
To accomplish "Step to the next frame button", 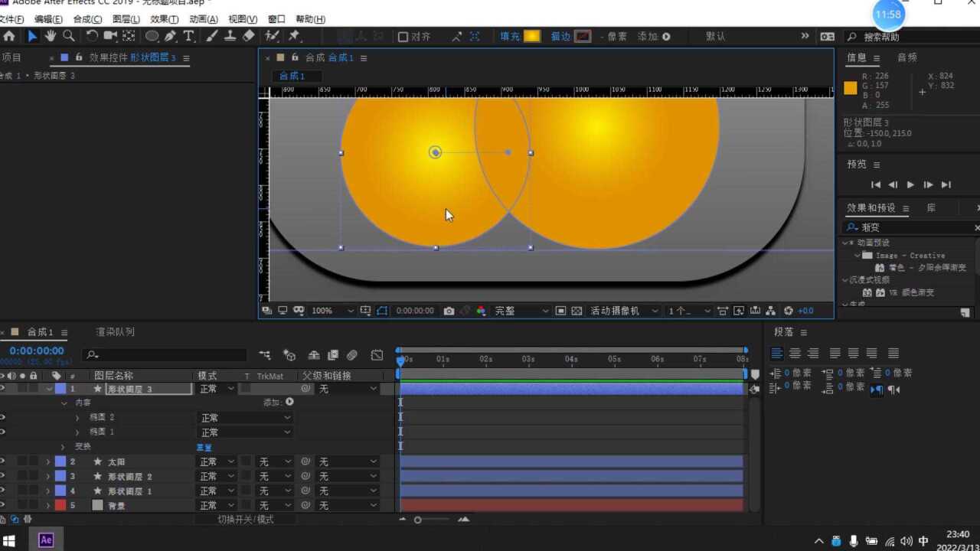I will [928, 184].
